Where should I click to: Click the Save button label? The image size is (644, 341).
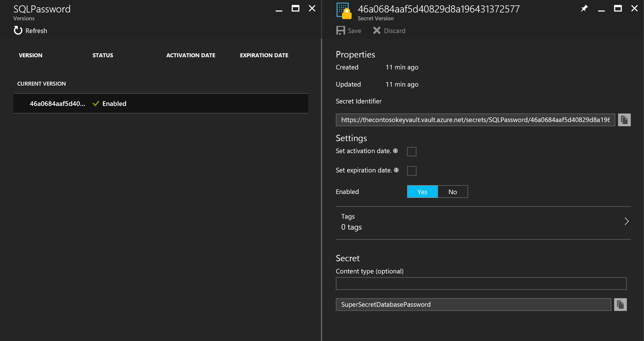pos(354,31)
